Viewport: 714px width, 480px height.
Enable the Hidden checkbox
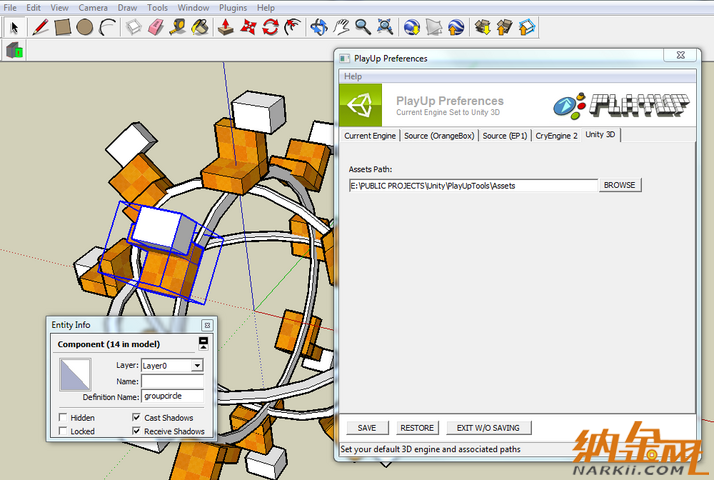click(x=63, y=417)
